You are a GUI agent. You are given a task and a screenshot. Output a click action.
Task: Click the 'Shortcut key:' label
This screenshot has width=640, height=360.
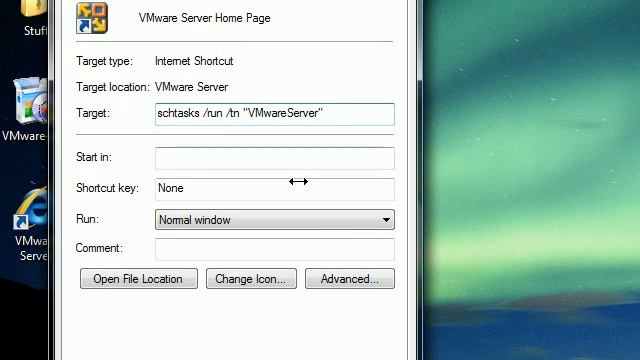(107, 188)
